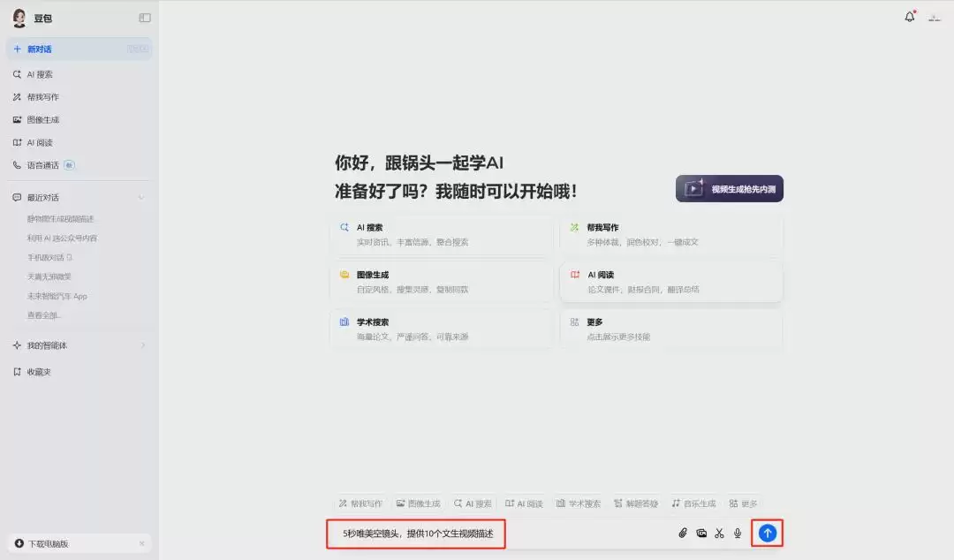Attach a file with the paperclip icon
This screenshot has width=954, height=560.
(x=683, y=534)
